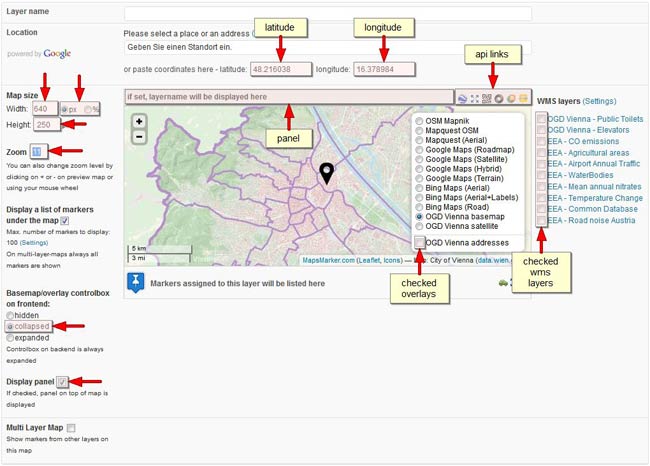Click the map Width input field
The image size is (650, 466).
[x=43, y=108]
